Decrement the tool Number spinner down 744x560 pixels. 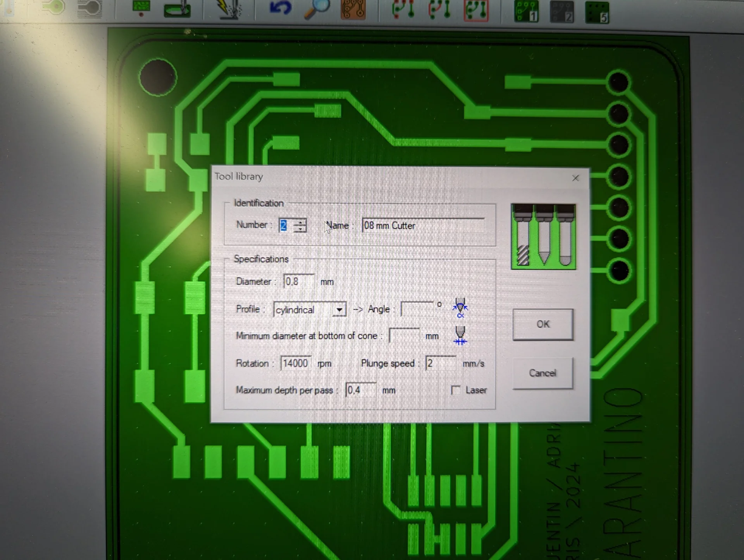[x=300, y=229]
